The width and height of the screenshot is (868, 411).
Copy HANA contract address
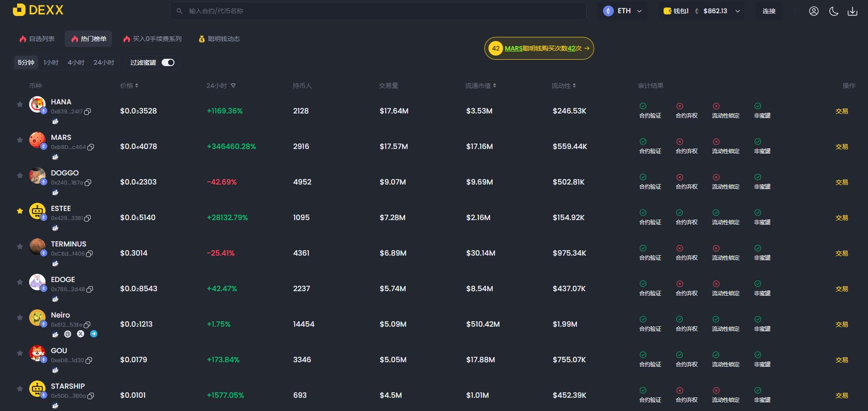click(x=87, y=112)
